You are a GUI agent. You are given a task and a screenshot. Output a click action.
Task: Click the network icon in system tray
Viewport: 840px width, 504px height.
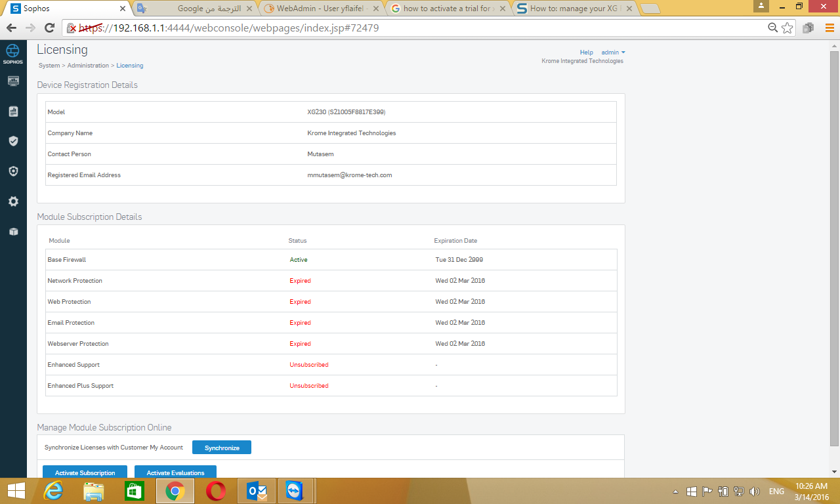tap(739, 492)
